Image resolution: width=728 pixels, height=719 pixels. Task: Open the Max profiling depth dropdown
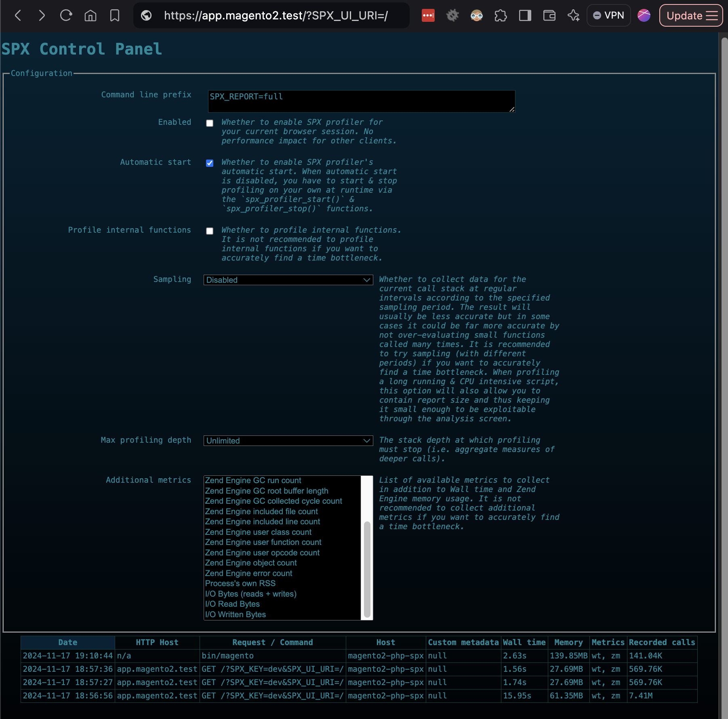pyautogui.click(x=288, y=441)
